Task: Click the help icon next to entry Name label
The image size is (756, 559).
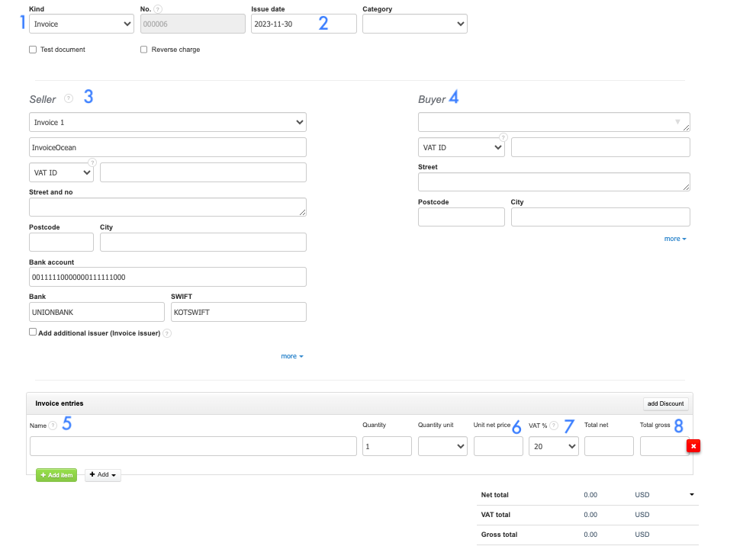Action: [x=53, y=426]
